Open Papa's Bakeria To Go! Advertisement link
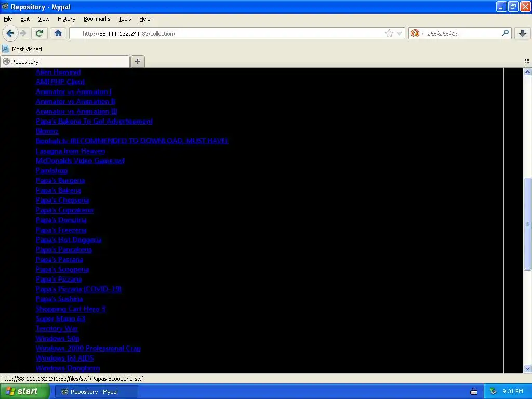 point(95,121)
